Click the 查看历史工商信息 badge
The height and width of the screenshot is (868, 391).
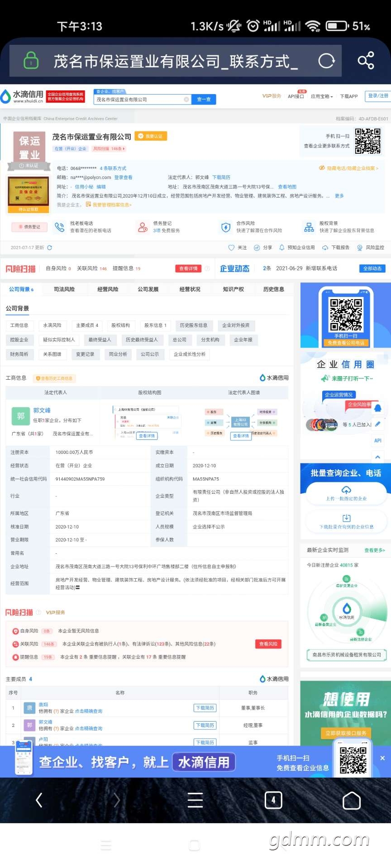[54, 378]
